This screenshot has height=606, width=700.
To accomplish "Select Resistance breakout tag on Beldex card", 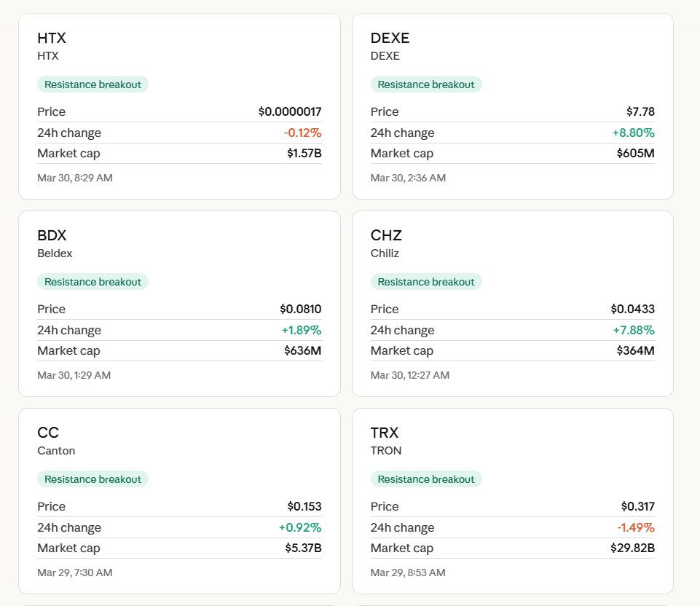I will 93,282.
